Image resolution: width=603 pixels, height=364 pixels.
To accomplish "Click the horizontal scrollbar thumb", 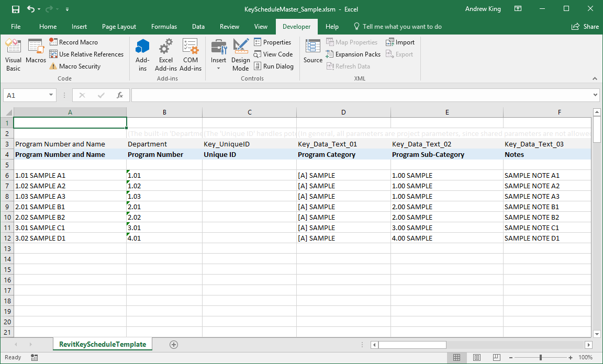I will (412, 345).
